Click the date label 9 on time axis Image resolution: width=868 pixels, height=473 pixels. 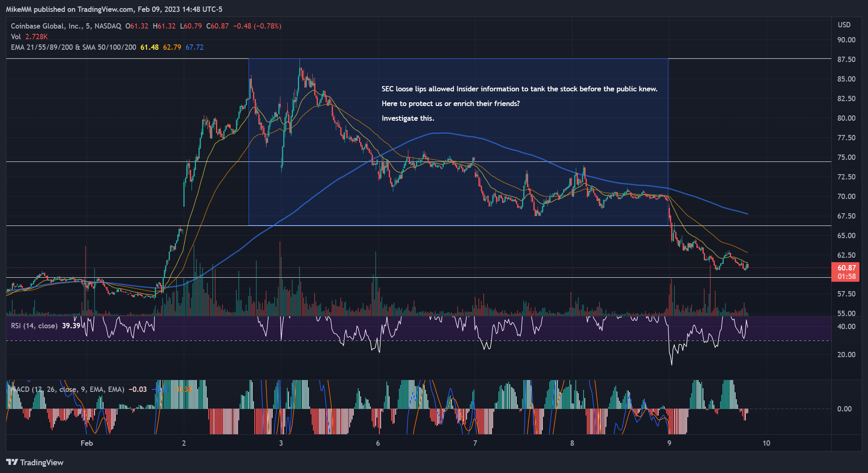tap(669, 443)
